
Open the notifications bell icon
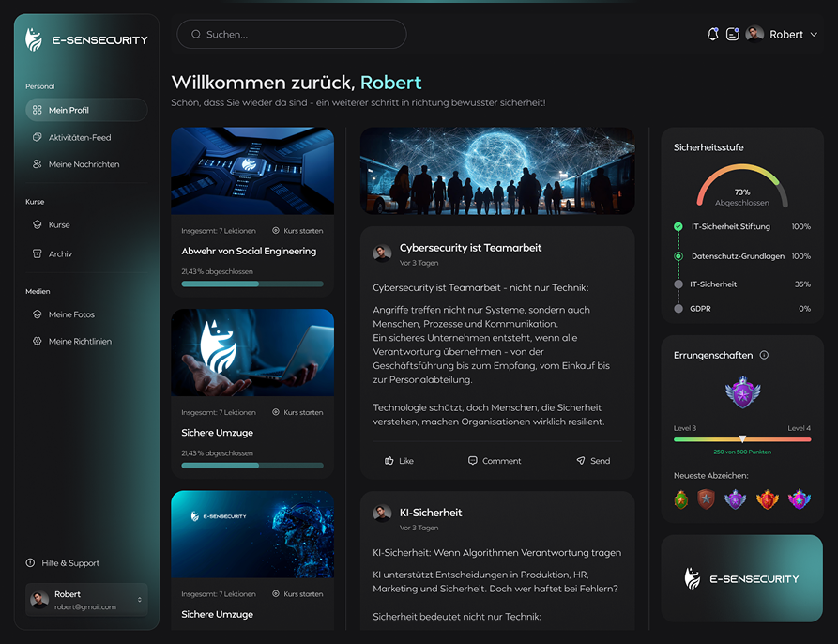click(x=712, y=34)
